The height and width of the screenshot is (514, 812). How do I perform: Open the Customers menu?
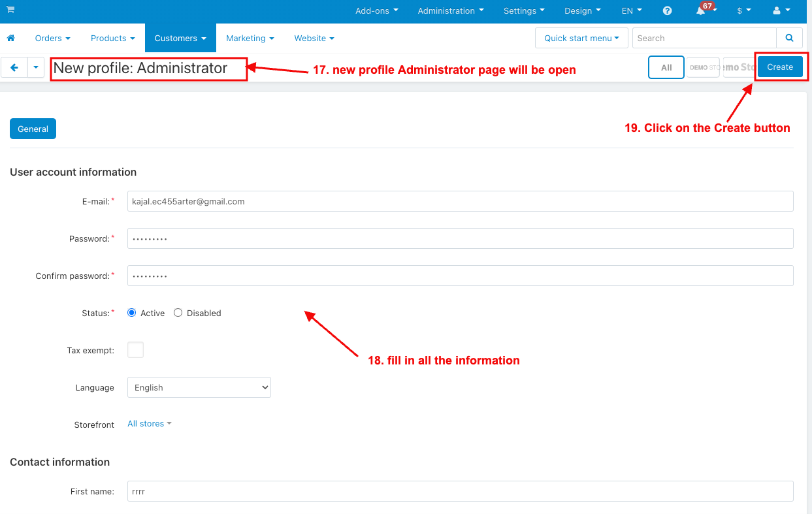(180, 38)
